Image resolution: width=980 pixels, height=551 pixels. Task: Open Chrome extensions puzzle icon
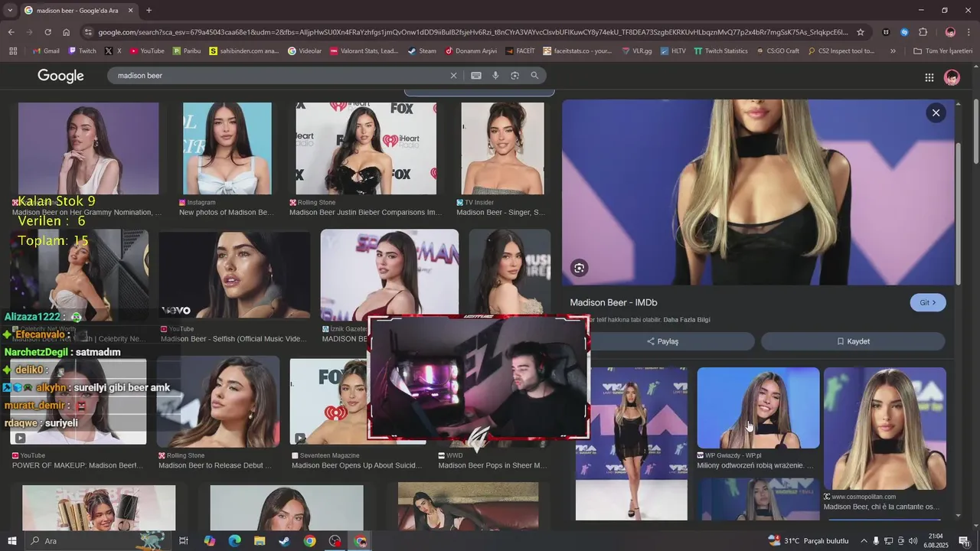923,32
